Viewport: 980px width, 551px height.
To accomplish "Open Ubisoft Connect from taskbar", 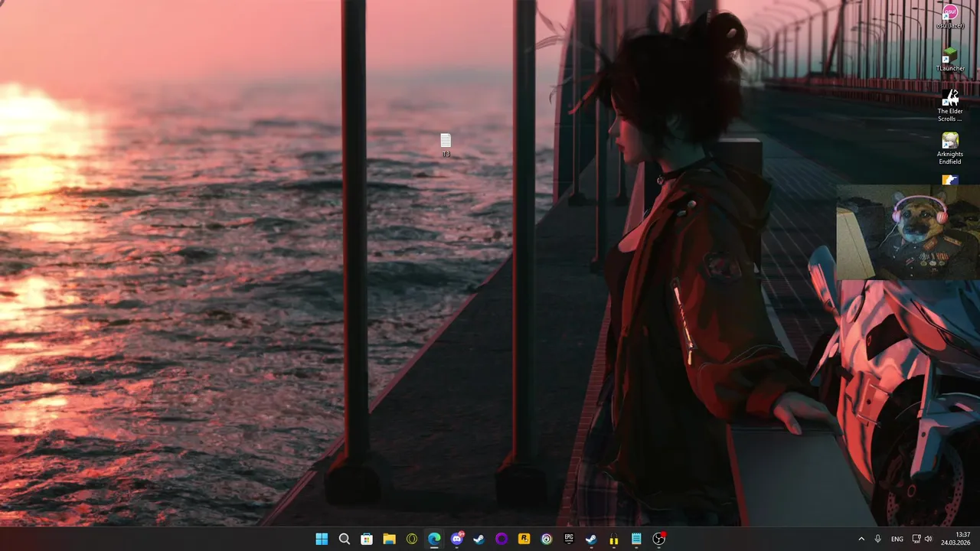I will (x=547, y=539).
